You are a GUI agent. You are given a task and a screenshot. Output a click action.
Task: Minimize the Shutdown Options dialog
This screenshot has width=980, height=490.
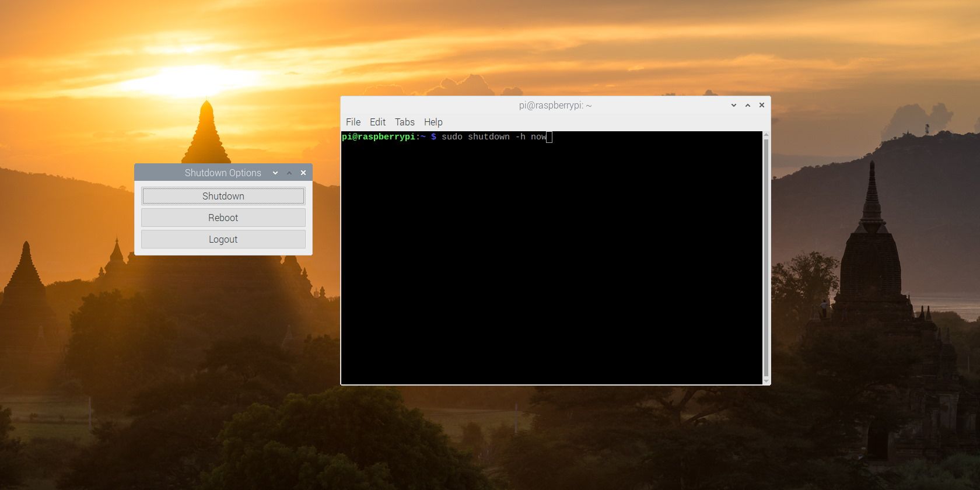tap(275, 173)
